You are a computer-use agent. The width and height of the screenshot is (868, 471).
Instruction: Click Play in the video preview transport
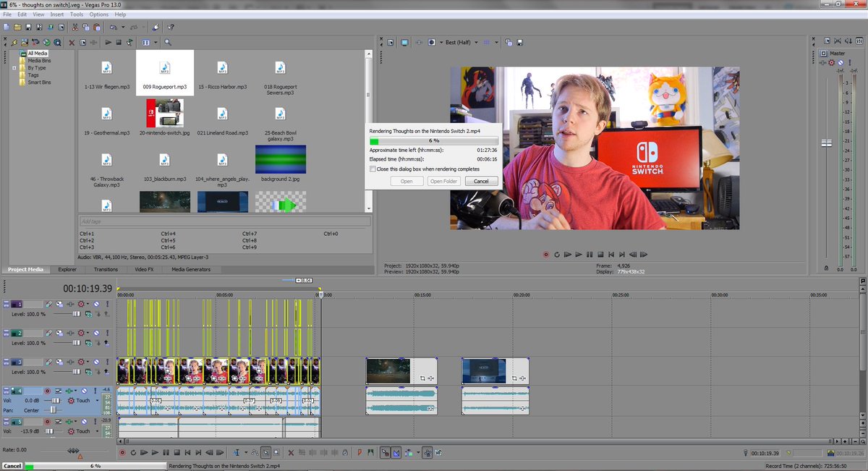pyautogui.click(x=578, y=255)
